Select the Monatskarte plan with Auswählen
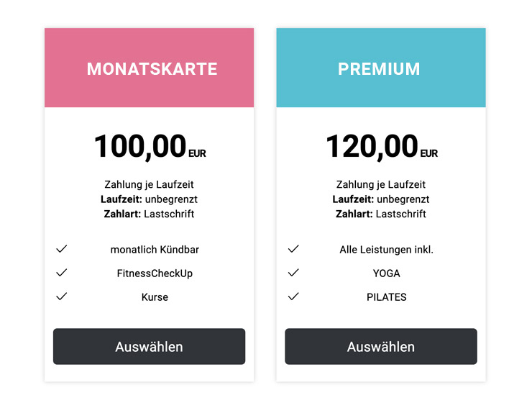Screen dimensions: 532x403 click(149, 347)
